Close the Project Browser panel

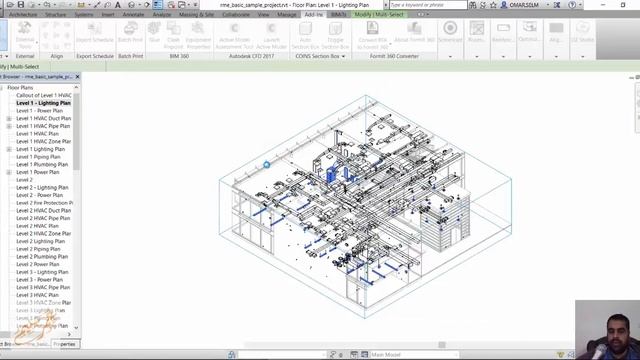click(x=78, y=77)
